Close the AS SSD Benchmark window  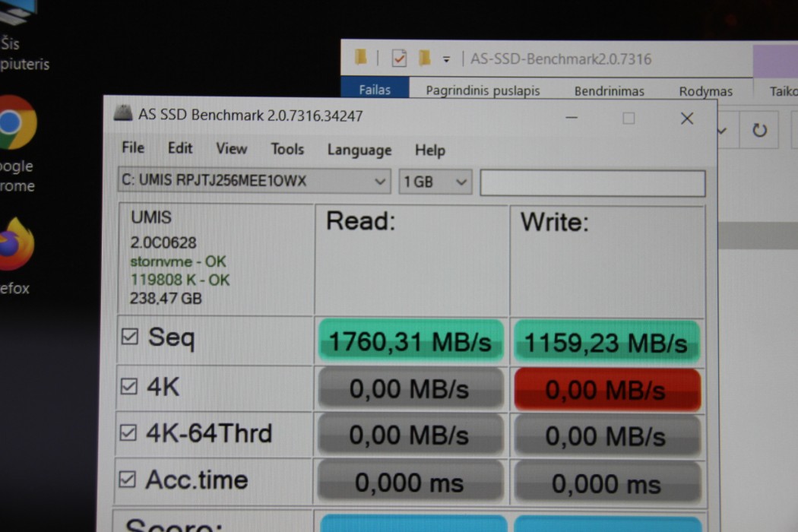tap(687, 119)
